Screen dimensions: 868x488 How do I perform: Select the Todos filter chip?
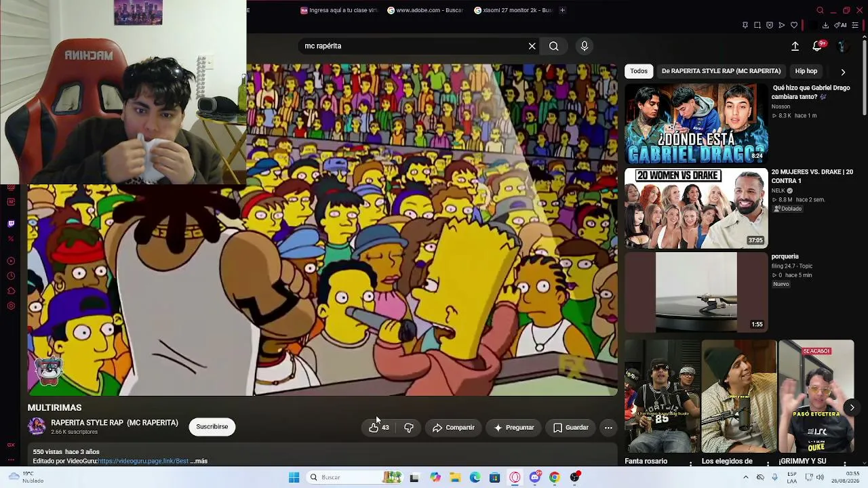pyautogui.click(x=639, y=71)
